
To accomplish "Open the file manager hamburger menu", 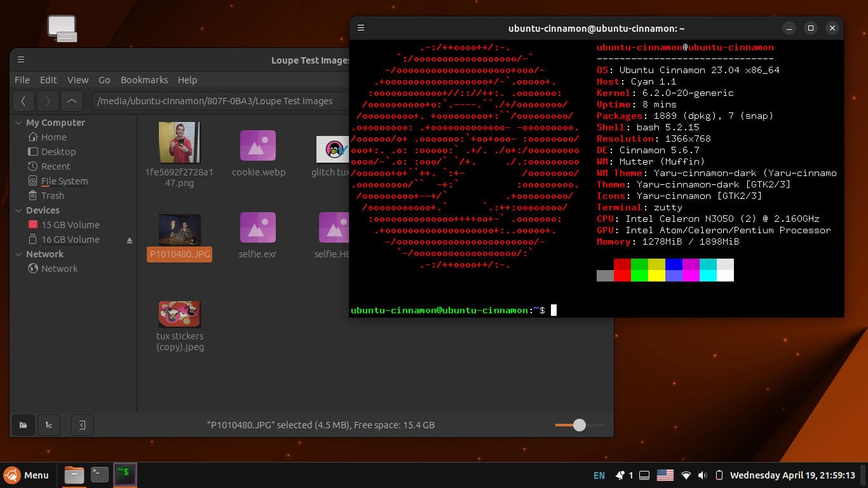I will coord(21,60).
